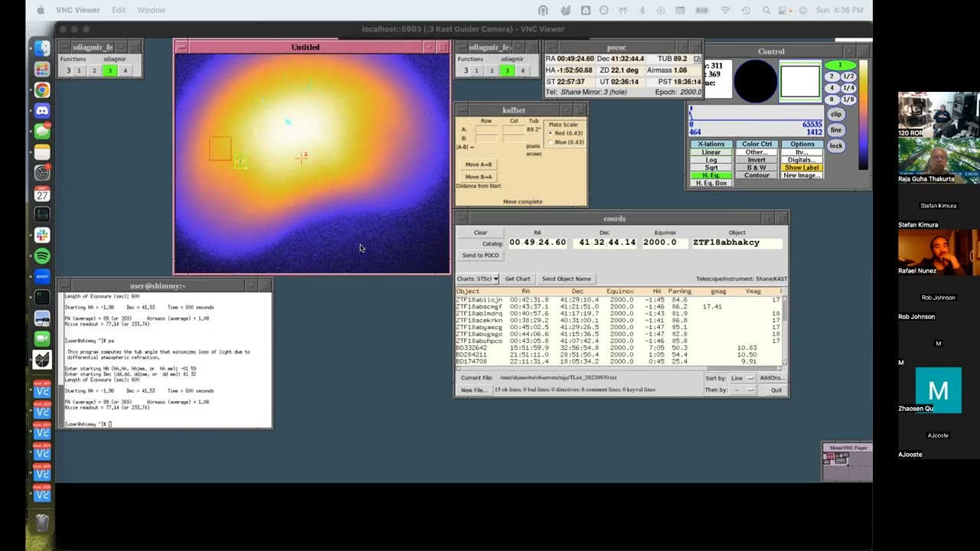Select row BD332642 in target list
980x551 pixels.
[x=618, y=347]
